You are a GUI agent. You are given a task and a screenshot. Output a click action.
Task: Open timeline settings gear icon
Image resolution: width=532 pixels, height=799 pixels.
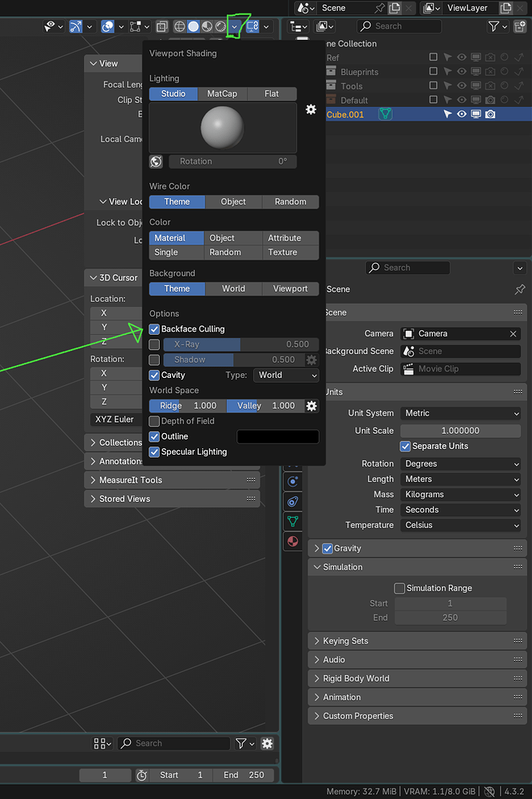pos(267,743)
